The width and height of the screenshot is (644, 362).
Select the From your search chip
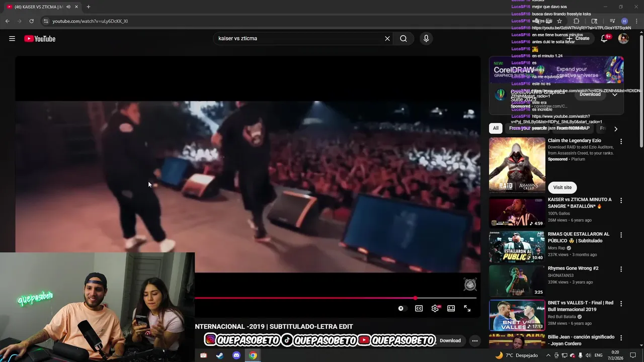pos(527,128)
